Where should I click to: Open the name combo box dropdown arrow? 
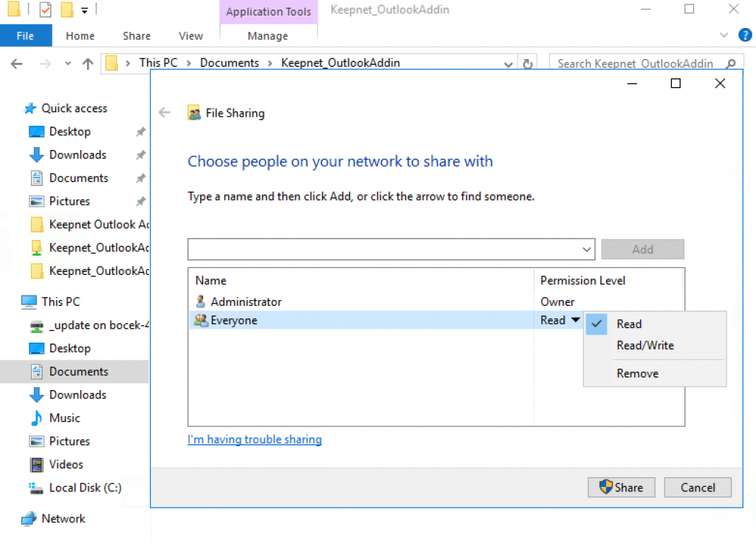tap(586, 250)
